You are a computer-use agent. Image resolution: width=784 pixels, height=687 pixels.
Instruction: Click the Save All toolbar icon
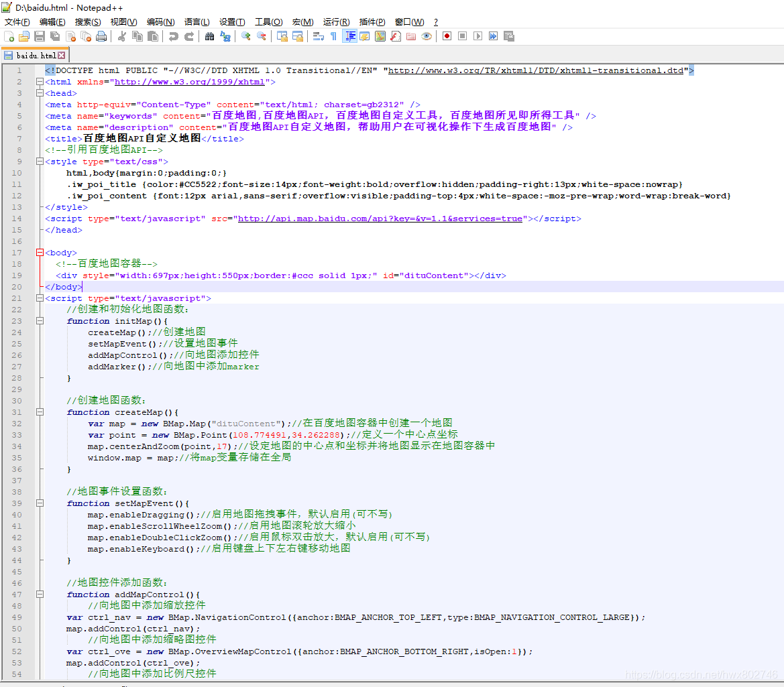(55, 36)
